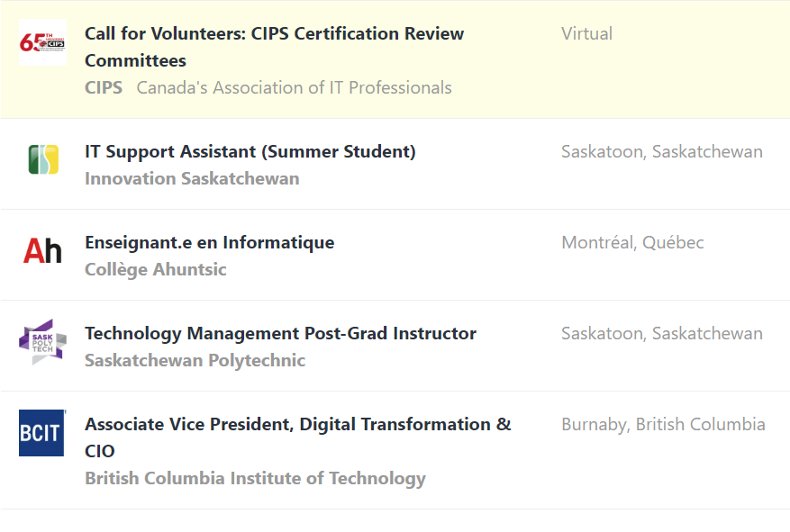
Task: Click the Montréal, Québec location text
Action: [x=632, y=242]
